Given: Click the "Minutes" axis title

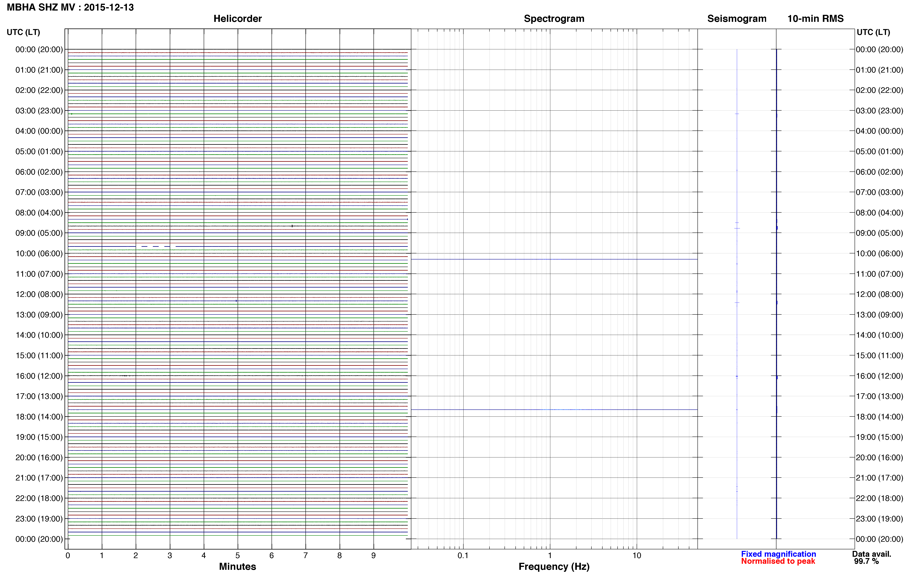Looking at the screenshot, I should coord(238,566).
